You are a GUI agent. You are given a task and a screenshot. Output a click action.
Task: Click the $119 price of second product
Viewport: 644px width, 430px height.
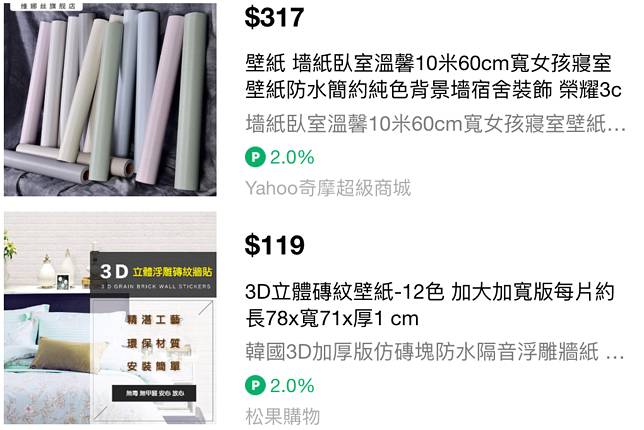click(x=274, y=245)
